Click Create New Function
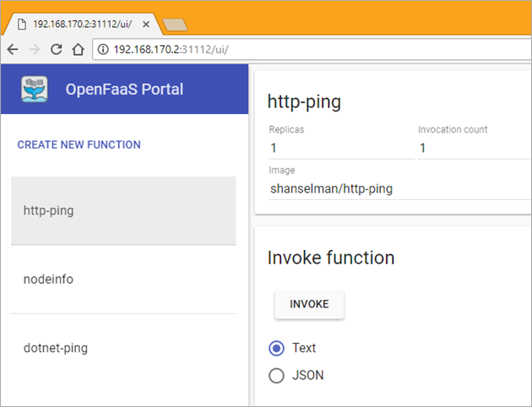 79,145
